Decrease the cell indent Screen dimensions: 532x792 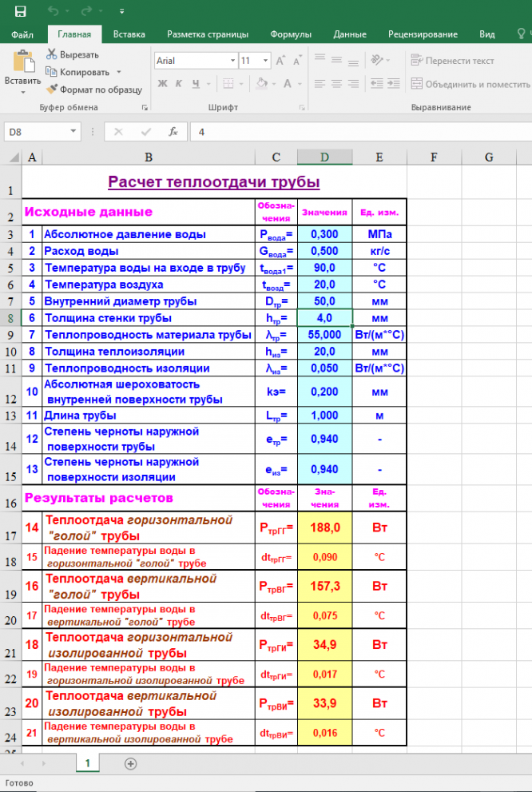(376, 83)
